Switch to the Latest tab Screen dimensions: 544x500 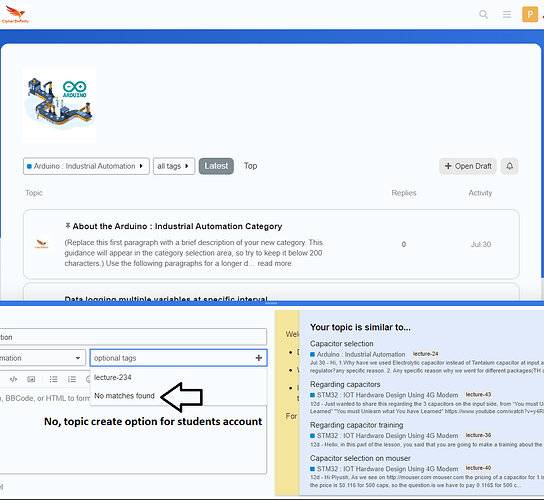216,166
